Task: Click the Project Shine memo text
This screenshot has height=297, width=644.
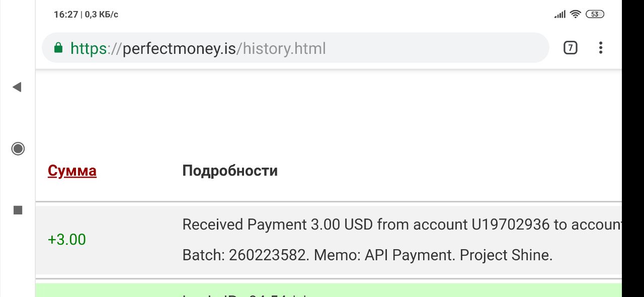Action: (506, 255)
